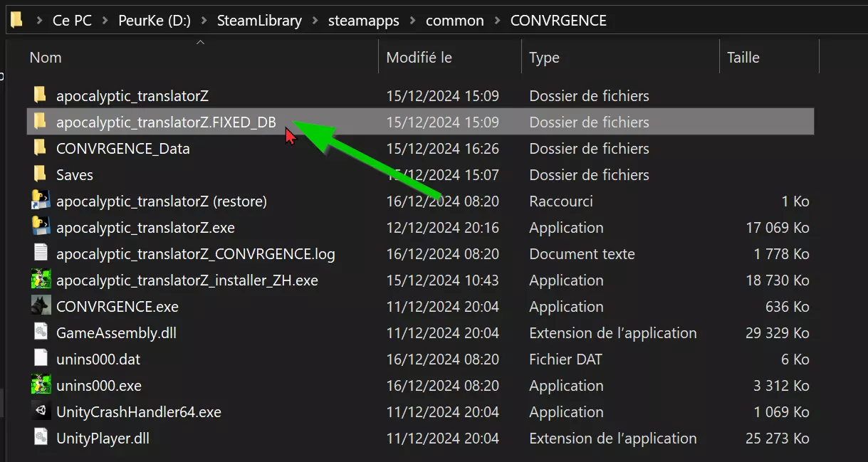Click the UnityPlayer.dll file icon
Screen dimensions: 868x462
point(41,438)
